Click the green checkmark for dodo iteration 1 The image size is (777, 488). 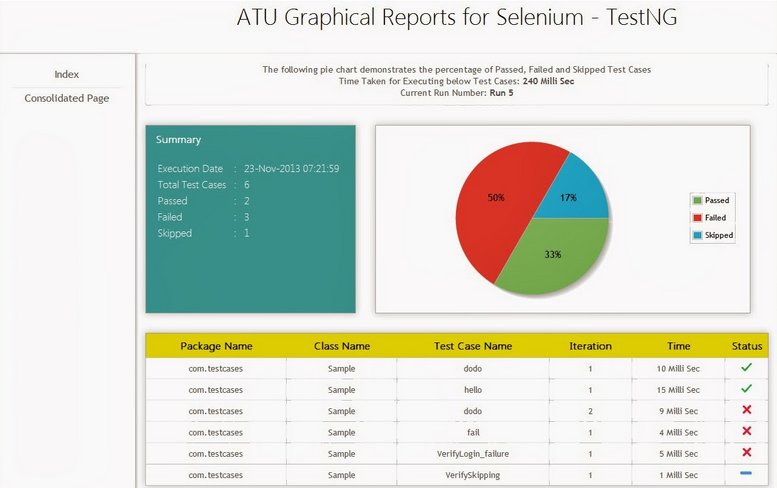point(746,368)
